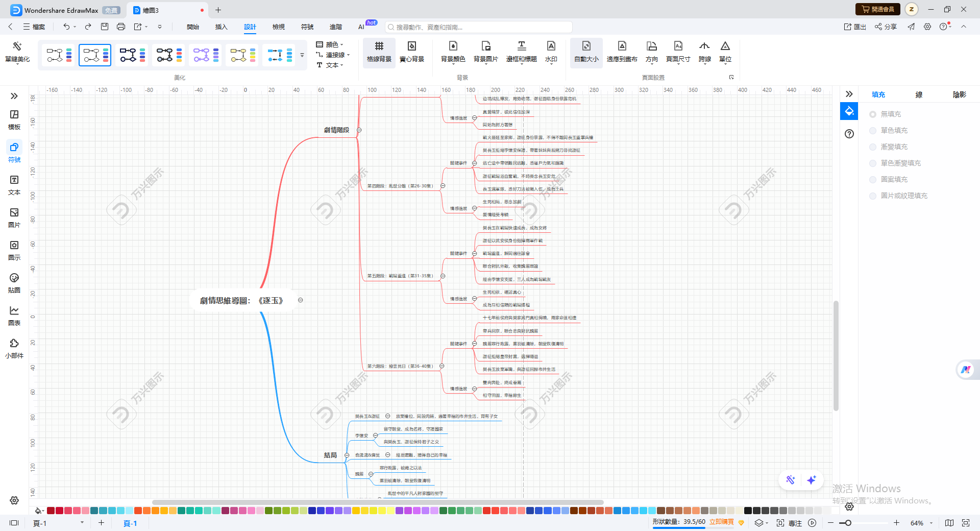Click the 適應到畫布 fit to canvas icon
The width and height of the screenshot is (980, 531).
622,53
